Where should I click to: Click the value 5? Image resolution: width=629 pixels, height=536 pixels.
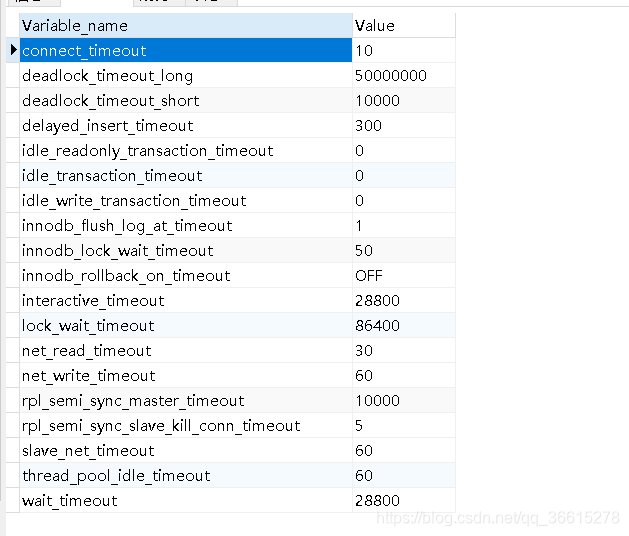point(404,425)
